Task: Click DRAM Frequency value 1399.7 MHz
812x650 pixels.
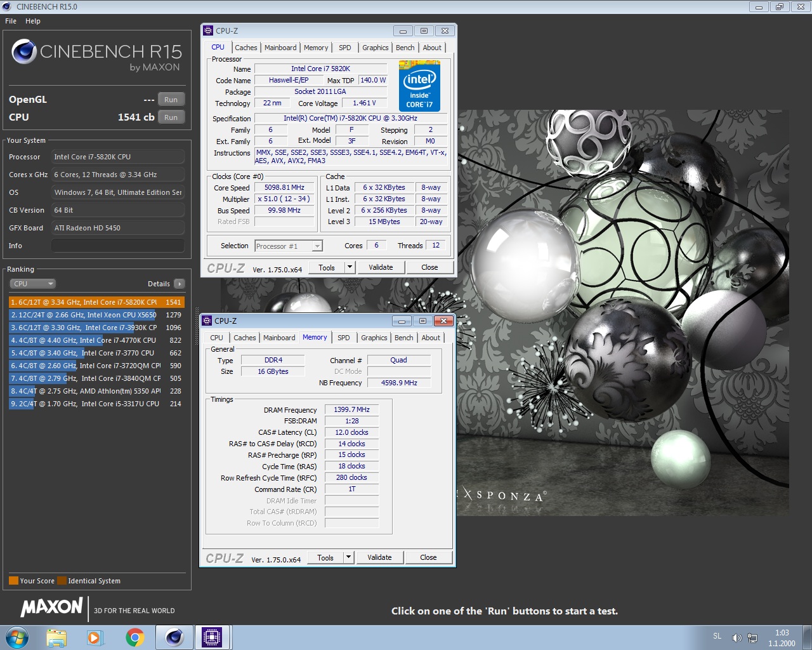Action: coord(351,409)
